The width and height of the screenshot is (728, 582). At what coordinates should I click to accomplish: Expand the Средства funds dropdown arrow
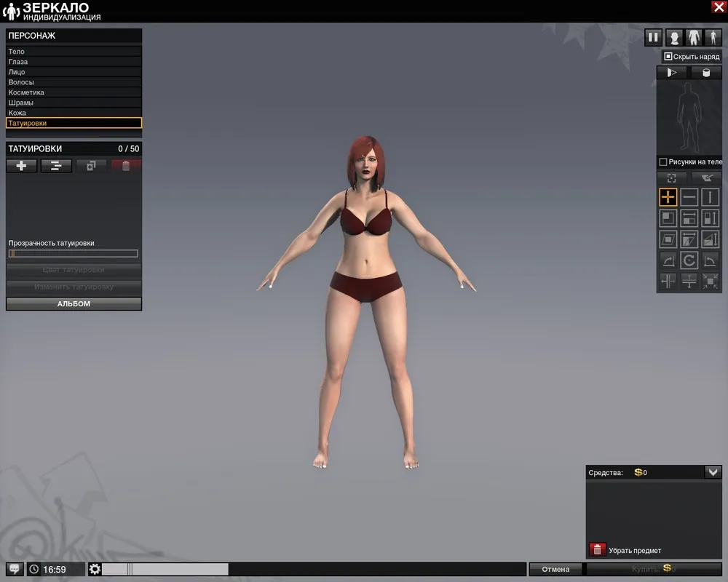(x=713, y=472)
